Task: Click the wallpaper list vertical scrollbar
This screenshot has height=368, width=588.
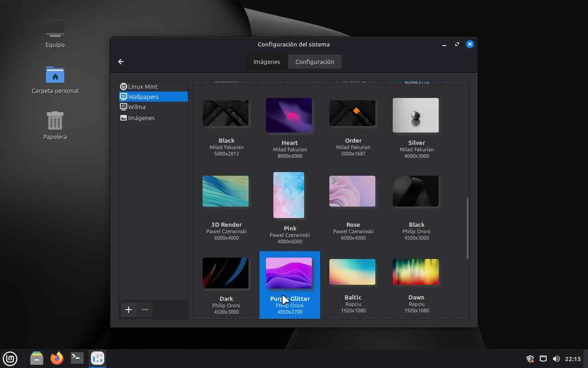Action: [468, 229]
